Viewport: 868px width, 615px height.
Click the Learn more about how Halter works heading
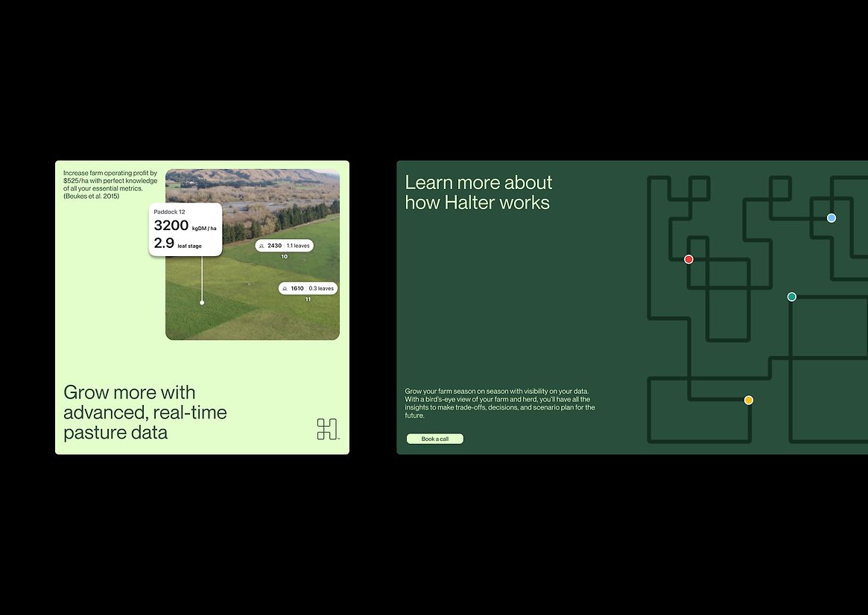pos(478,193)
